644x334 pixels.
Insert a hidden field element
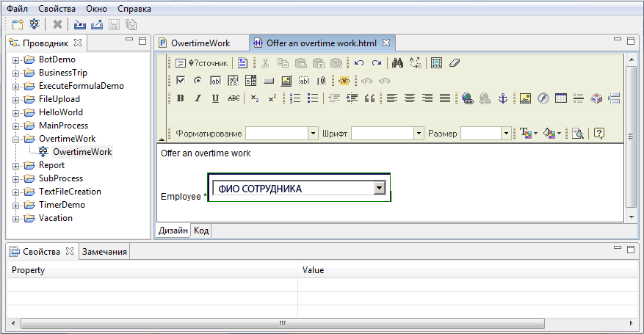pyautogui.click(x=303, y=81)
